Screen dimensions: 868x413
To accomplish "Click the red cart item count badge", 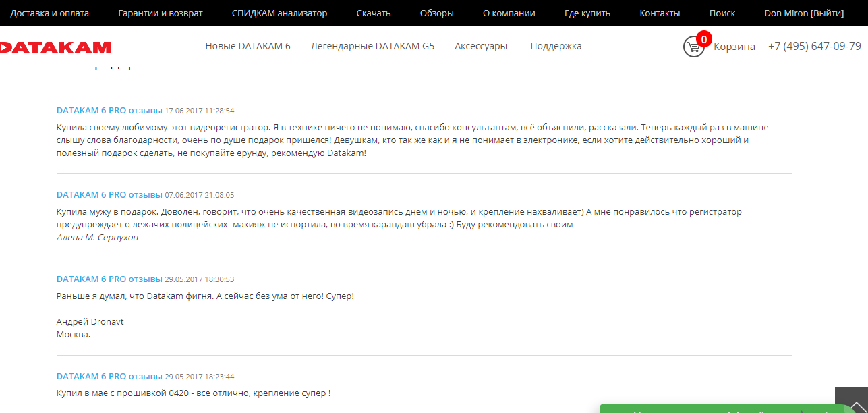I will click(703, 39).
